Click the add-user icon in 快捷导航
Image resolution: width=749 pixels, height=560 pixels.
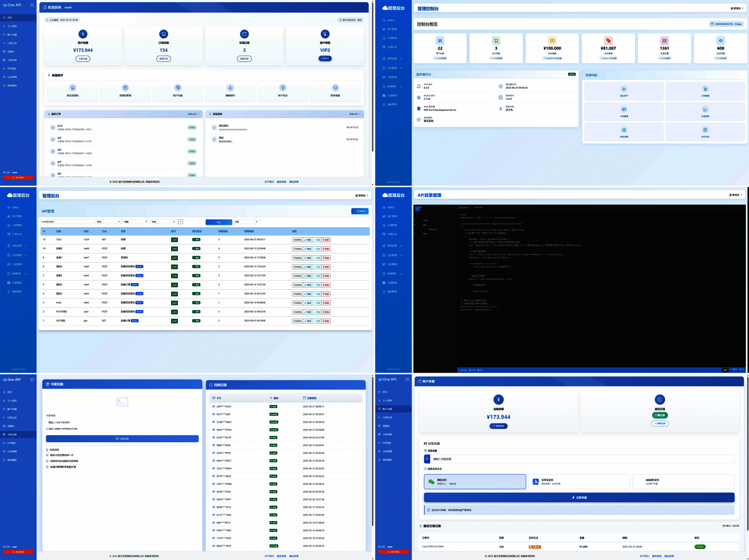624,89
